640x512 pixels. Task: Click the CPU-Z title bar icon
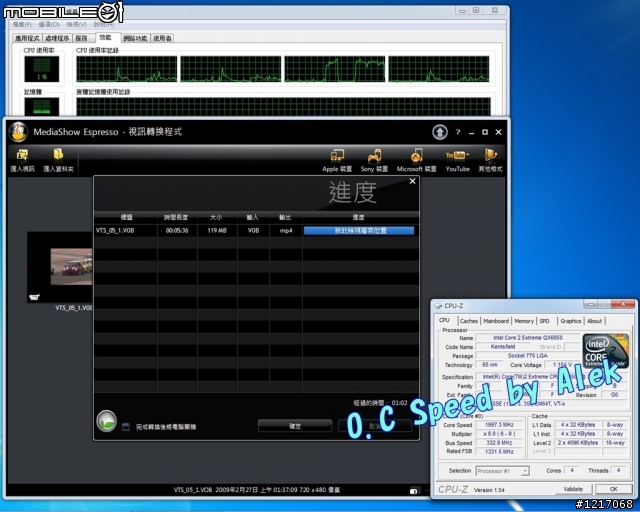point(438,306)
